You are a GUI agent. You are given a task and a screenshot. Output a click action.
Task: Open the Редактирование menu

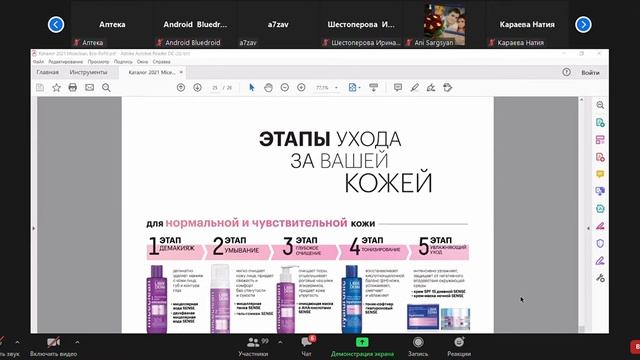(x=65, y=62)
